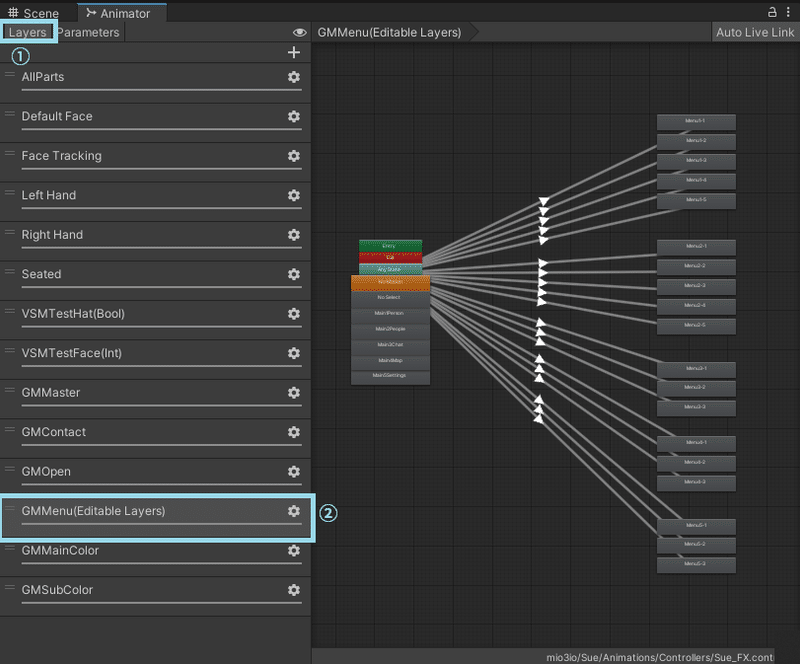The width and height of the screenshot is (800, 664).
Task: Select the teal Any State node
Action: coord(390,269)
